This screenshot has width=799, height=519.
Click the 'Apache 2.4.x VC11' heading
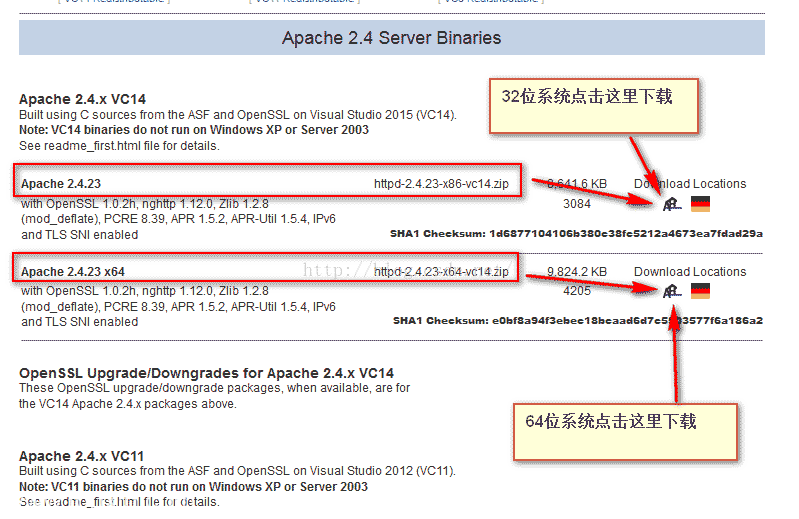pyautogui.click(x=82, y=456)
